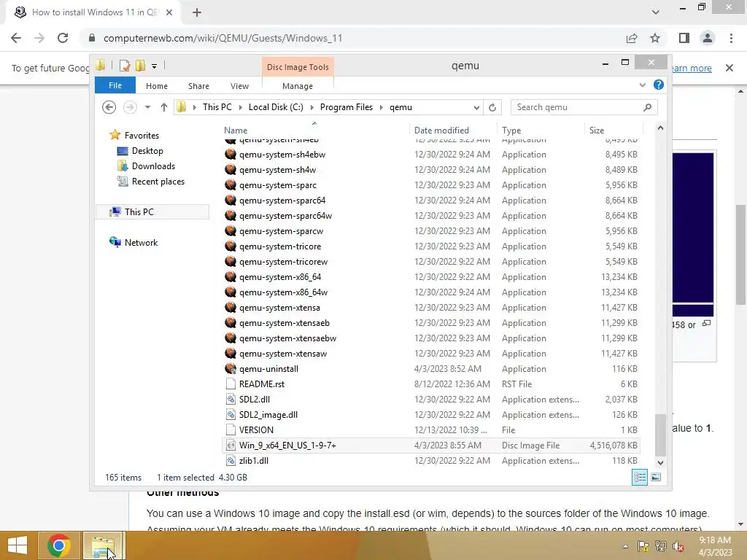This screenshot has width=747, height=560.
Task: Share this page icon in Chrome address bar
Action: click(x=632, y=38)
